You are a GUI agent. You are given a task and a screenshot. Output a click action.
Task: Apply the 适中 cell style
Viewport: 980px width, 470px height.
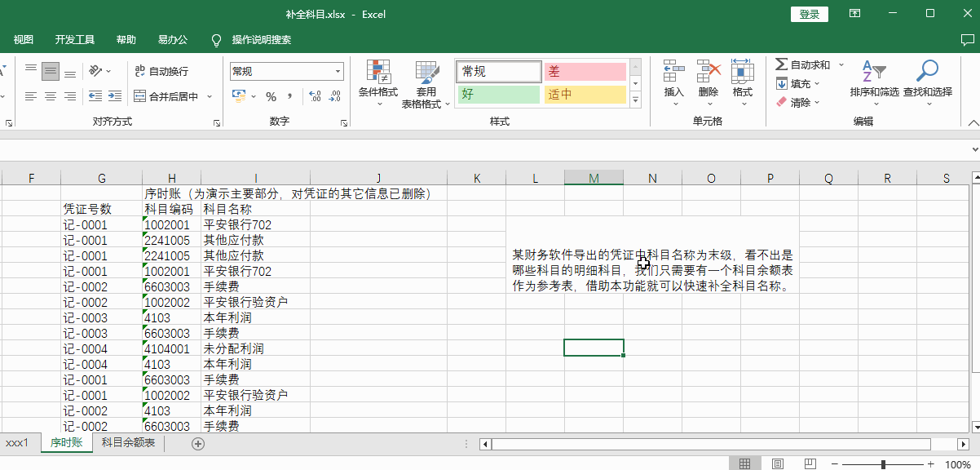585,94
